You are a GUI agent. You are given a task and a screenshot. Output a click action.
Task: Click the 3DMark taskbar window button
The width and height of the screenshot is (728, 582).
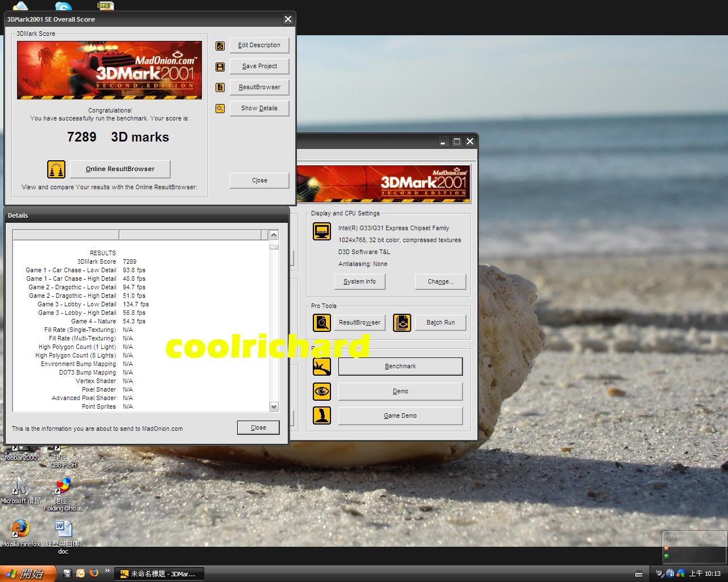point(159,574)
